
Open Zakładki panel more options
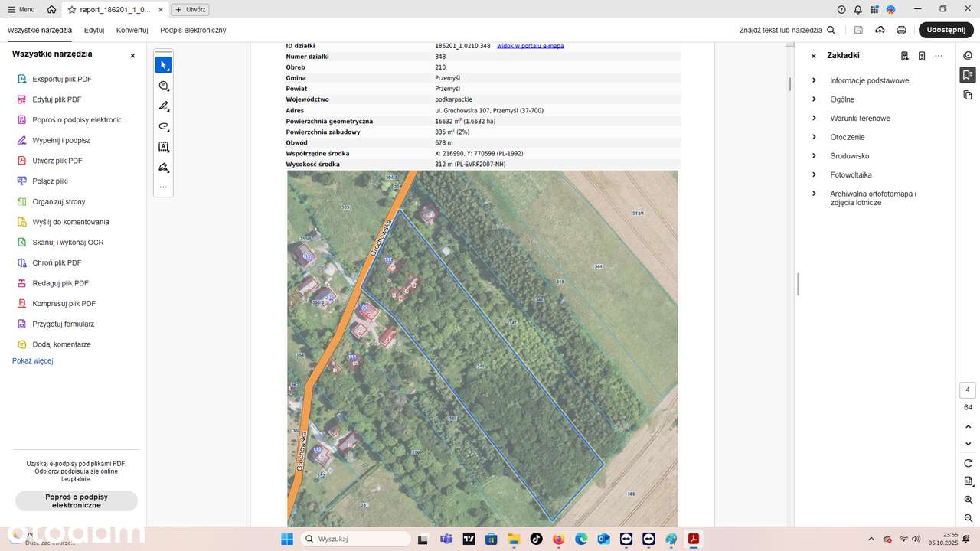(939, 56)
